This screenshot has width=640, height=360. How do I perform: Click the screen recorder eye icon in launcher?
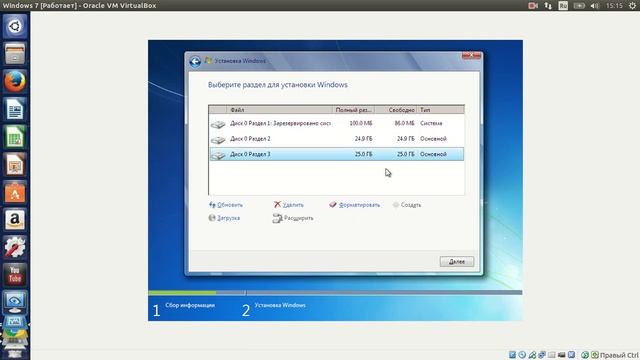click(x=15, y=302)
